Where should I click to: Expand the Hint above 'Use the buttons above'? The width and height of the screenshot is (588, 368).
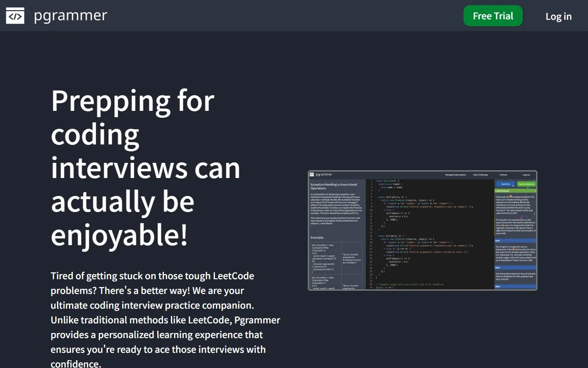click(515, 267)
